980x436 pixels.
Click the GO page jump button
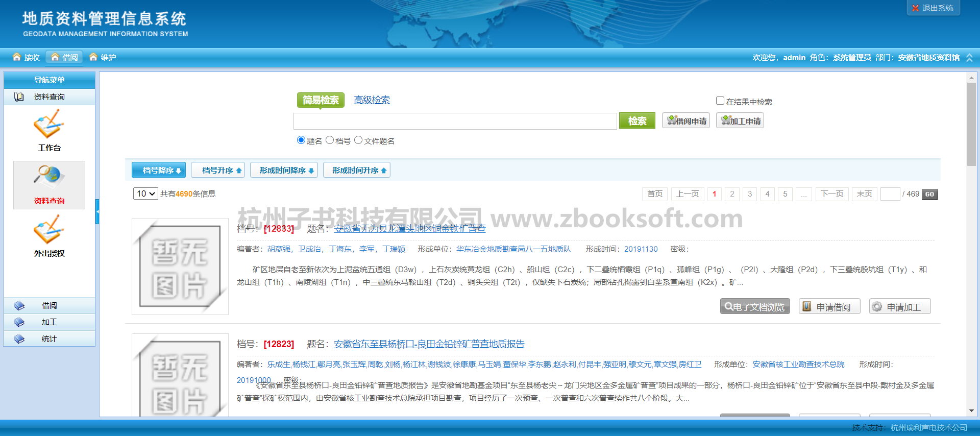(929, 194)
